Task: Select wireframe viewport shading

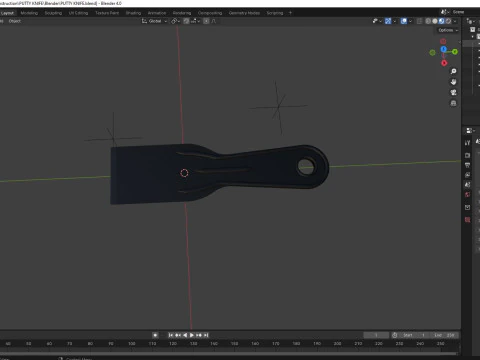Action: (428, 21)
